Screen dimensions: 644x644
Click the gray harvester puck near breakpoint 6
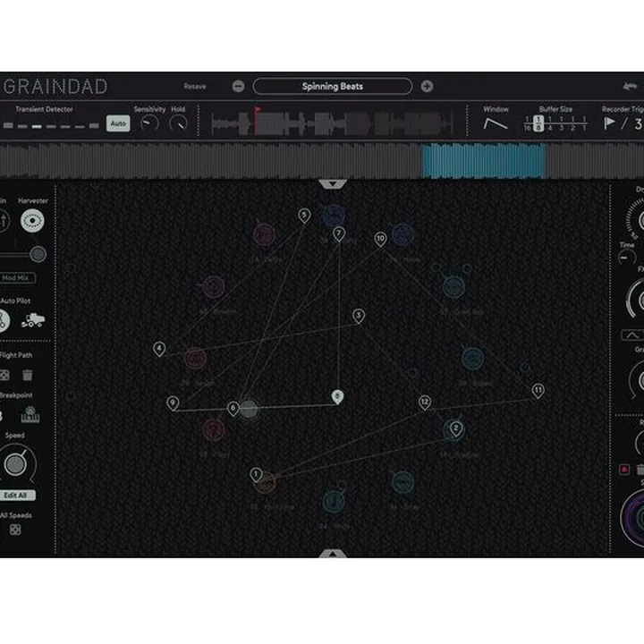coord(249,409)
